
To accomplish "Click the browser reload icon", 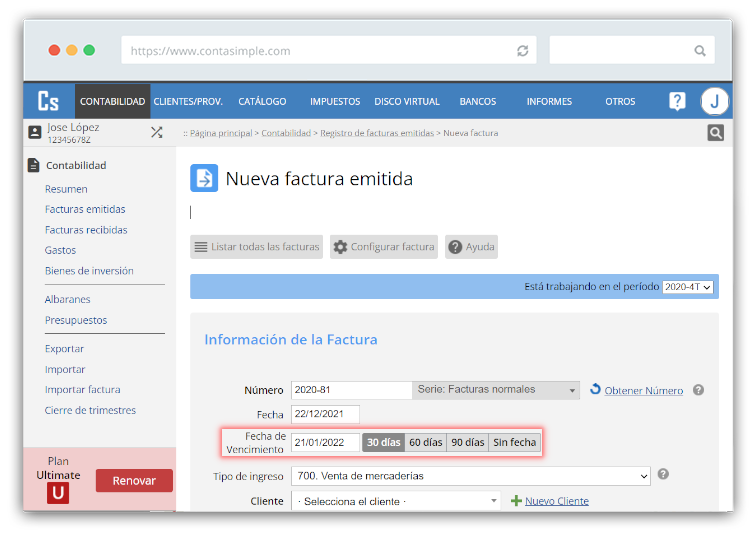I will (x=522, y=51).
